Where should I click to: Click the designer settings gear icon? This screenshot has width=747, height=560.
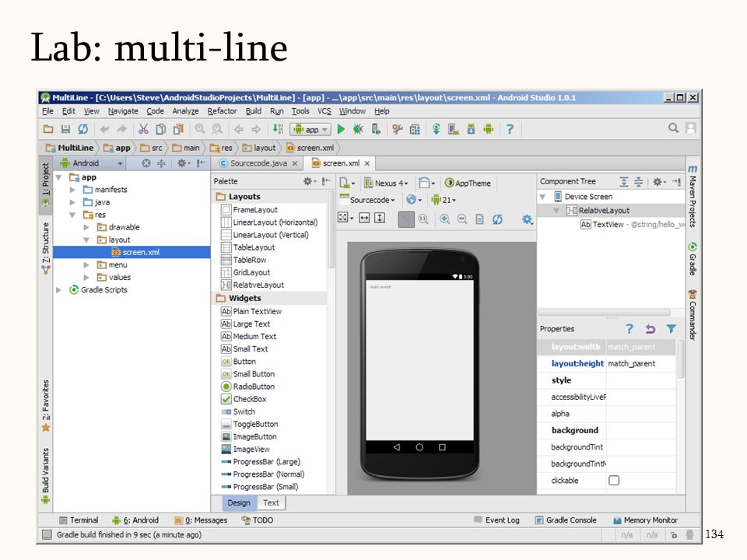pos(527,219)
